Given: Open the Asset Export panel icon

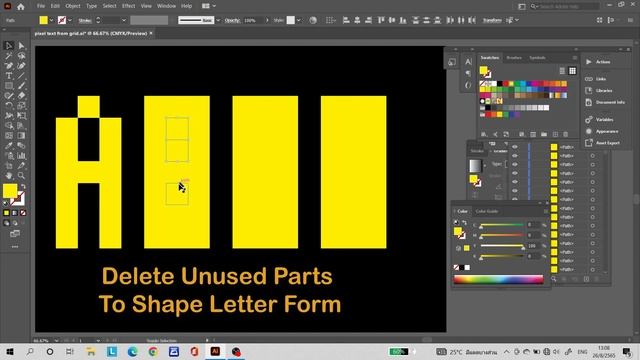Looking at the screenshot, I should pos(589,143).
